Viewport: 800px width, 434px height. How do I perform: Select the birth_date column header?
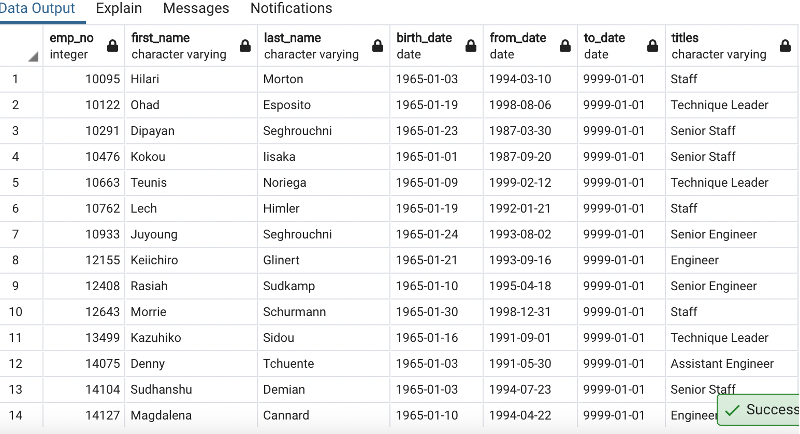pyautogui.click(x=436, y=46)
